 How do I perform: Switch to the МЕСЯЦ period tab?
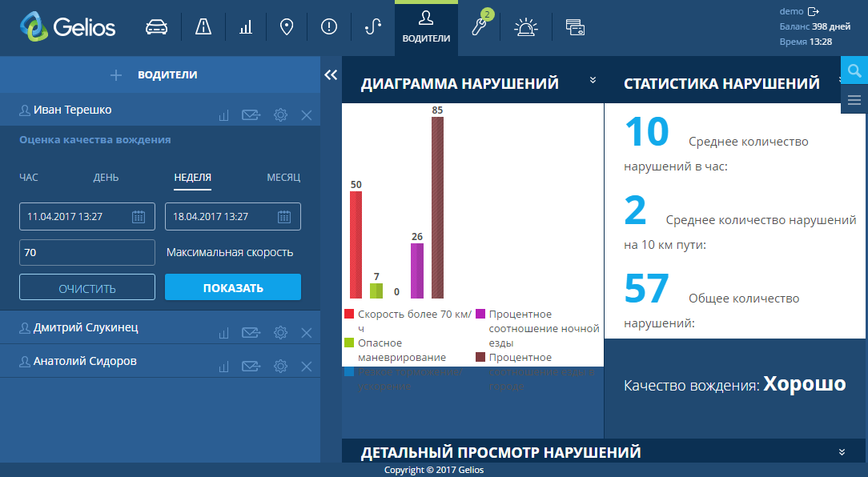tap(283, 178)
